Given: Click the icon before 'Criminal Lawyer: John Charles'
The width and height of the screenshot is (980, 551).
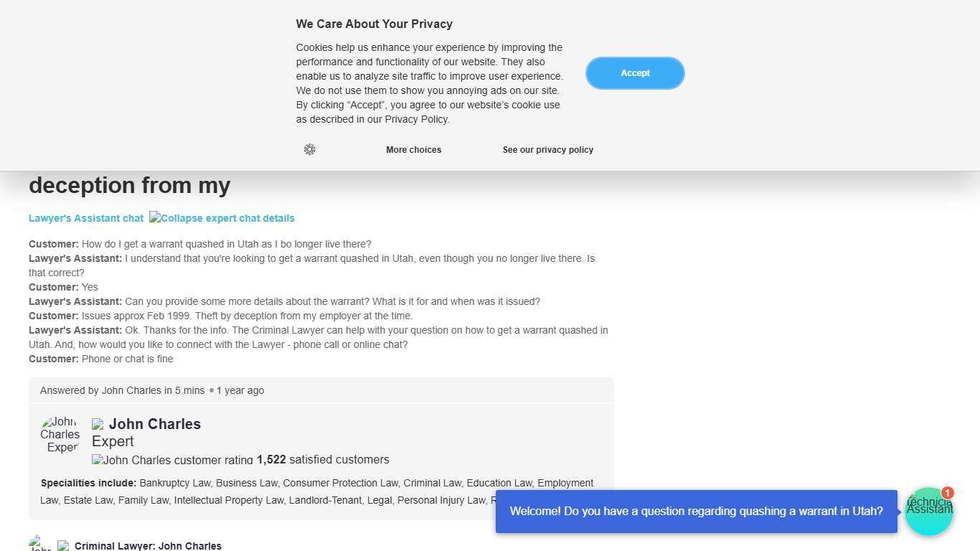Looking at the screenshot, I should (x=63, y=546).
